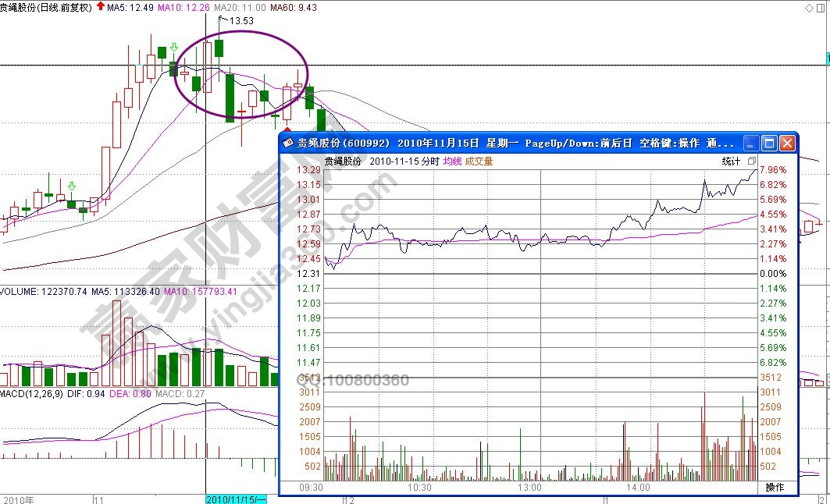Click the small square icon beside 统计
Screen dimensions: 830x504
[752, 161]
